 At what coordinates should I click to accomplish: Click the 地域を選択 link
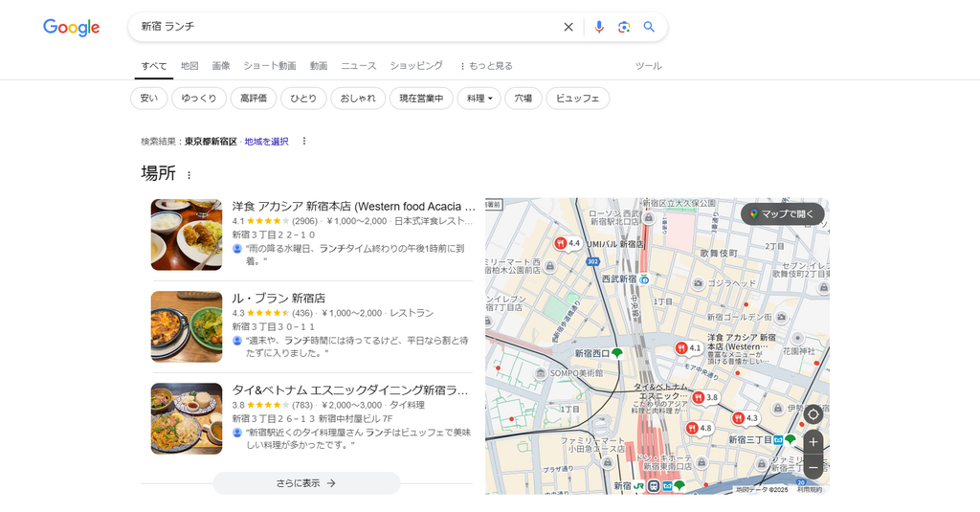[266, 142]
